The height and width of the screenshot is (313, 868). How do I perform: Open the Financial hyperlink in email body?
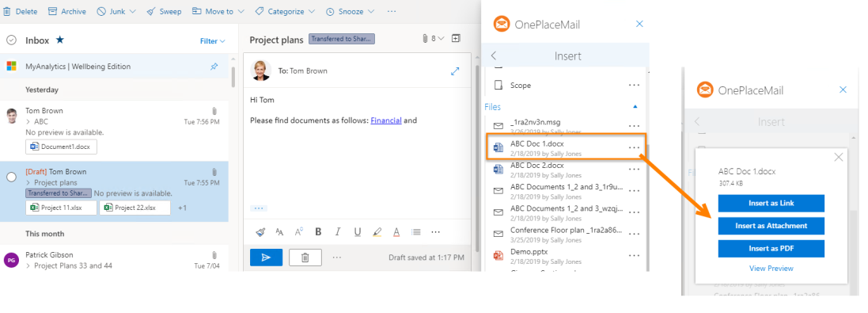(x=386, y=120)
